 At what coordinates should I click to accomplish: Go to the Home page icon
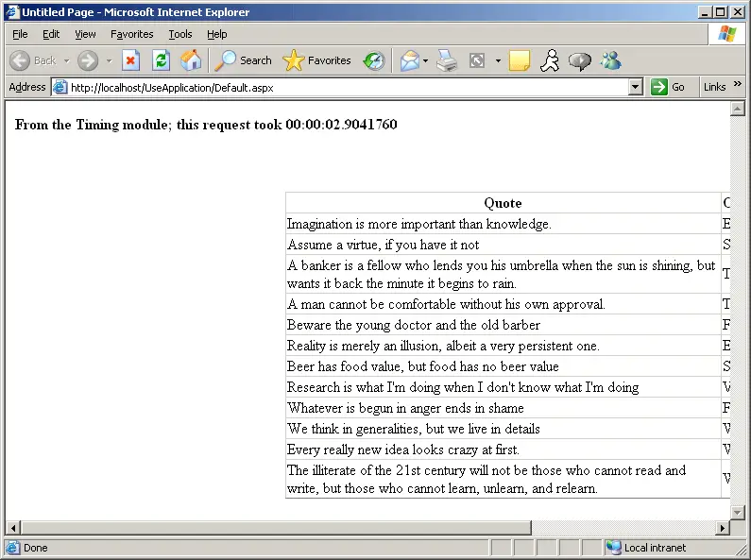point(191,60)
